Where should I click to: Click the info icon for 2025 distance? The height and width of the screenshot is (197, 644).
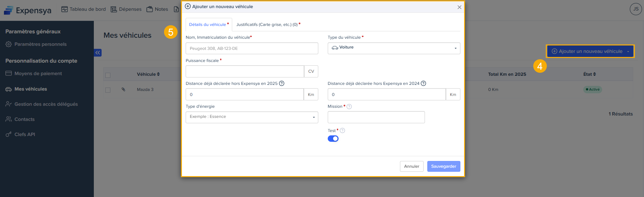coord(281,84)
